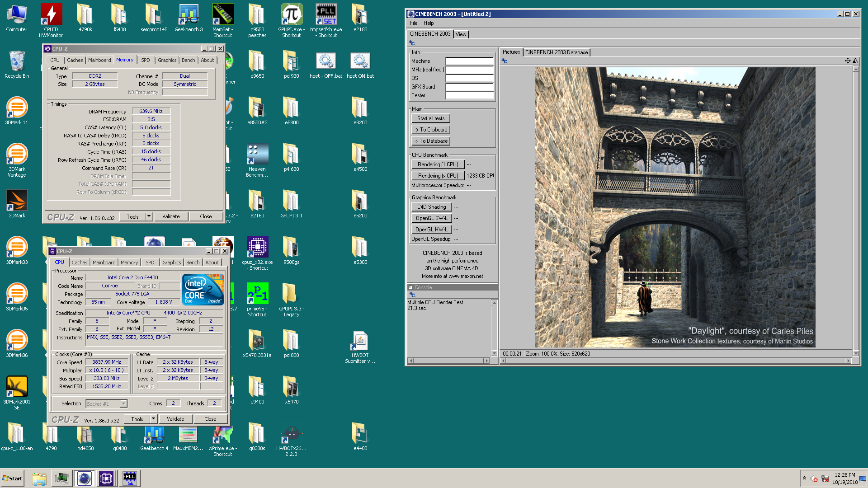Screen dimensions: 868x488
Task: Open cpuz_x32.exe shortcut icon
Action: coord(257,253)
